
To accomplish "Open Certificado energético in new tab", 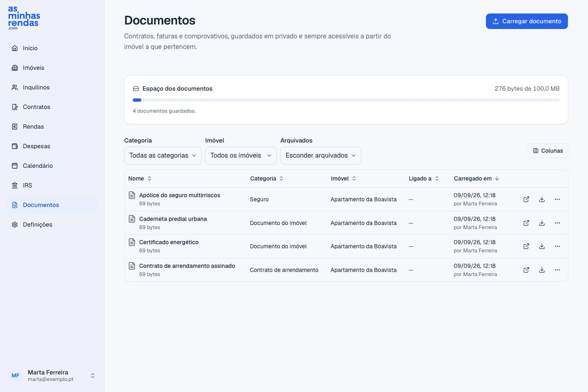I will point(526,246).
